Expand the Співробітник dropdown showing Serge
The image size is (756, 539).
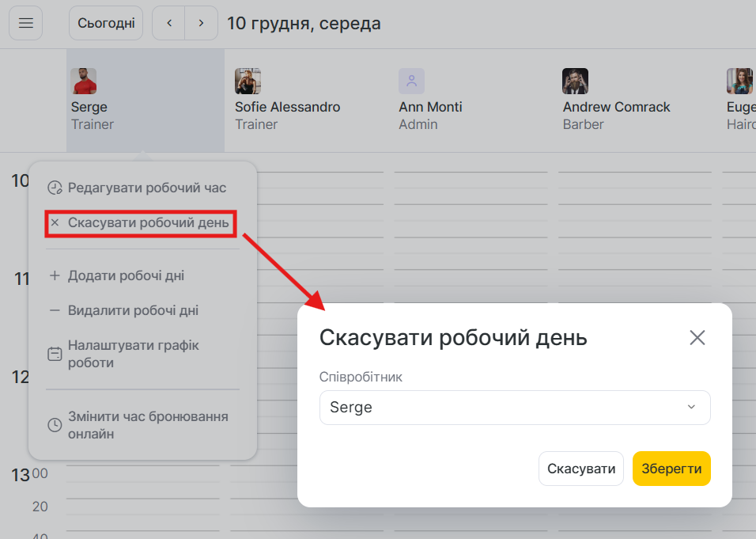coord(514,408)
